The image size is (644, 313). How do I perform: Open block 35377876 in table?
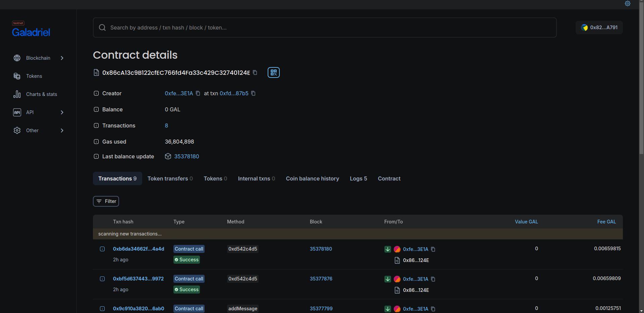321,279
